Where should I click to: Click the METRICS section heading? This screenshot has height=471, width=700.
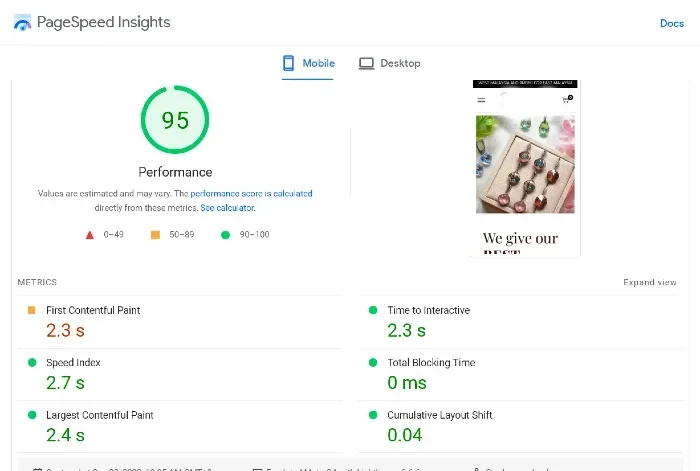pos(37,282)
